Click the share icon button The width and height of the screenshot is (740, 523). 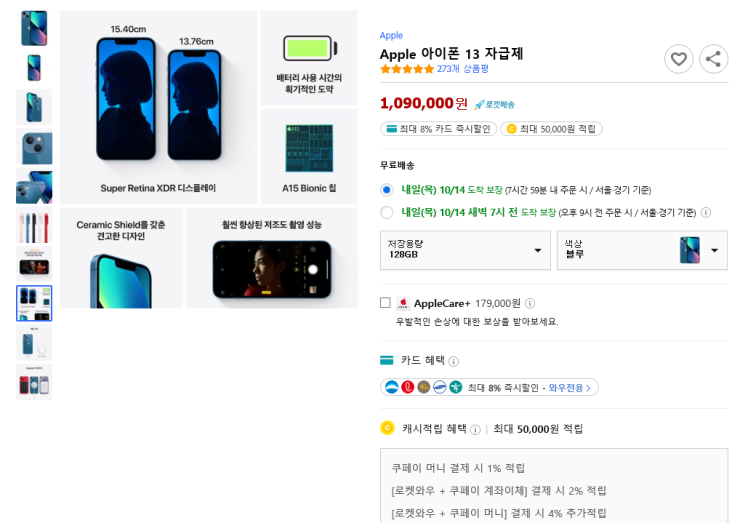pyautogui.click(x=713, y=59)
